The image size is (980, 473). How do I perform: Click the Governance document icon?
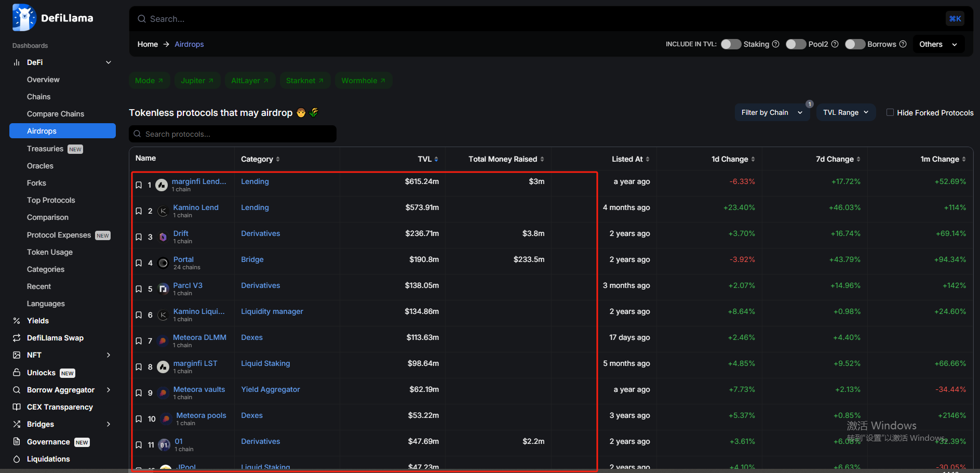17,442
